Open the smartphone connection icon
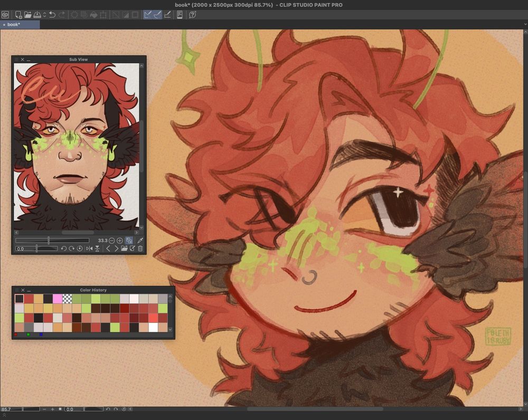 pyautogui.click(x=180, y=15)
